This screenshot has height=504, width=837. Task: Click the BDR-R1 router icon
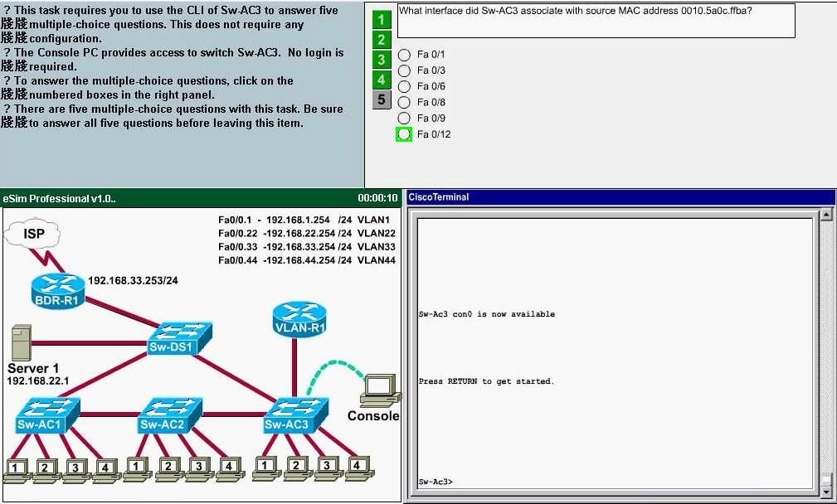(x=57, y=291)
